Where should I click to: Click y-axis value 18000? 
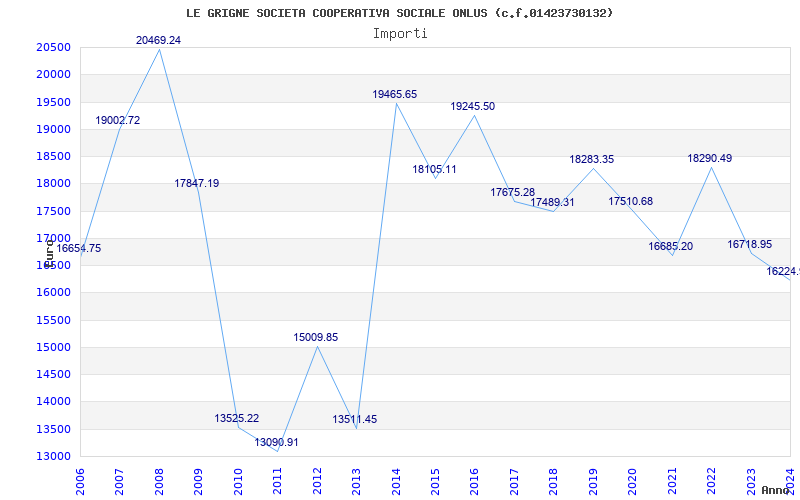point(53,184)
